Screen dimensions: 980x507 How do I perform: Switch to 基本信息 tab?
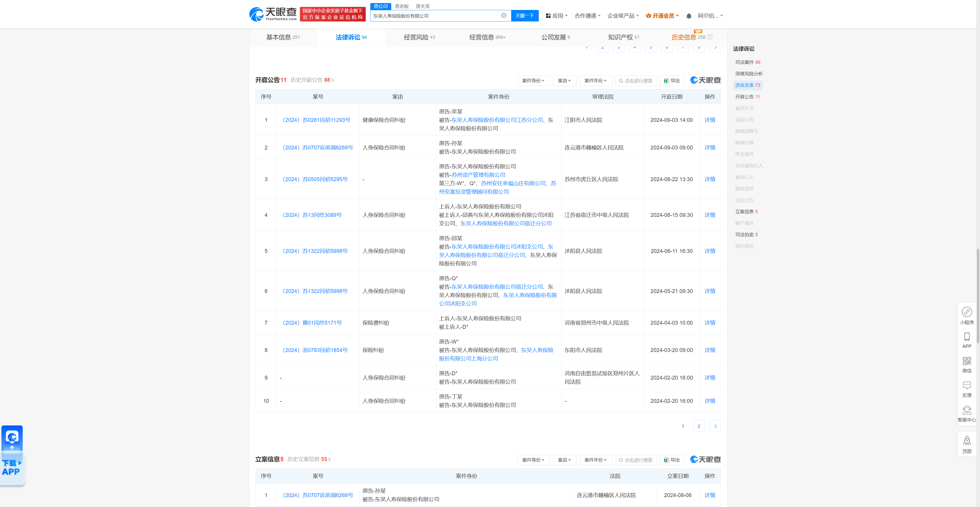[283, 37]
